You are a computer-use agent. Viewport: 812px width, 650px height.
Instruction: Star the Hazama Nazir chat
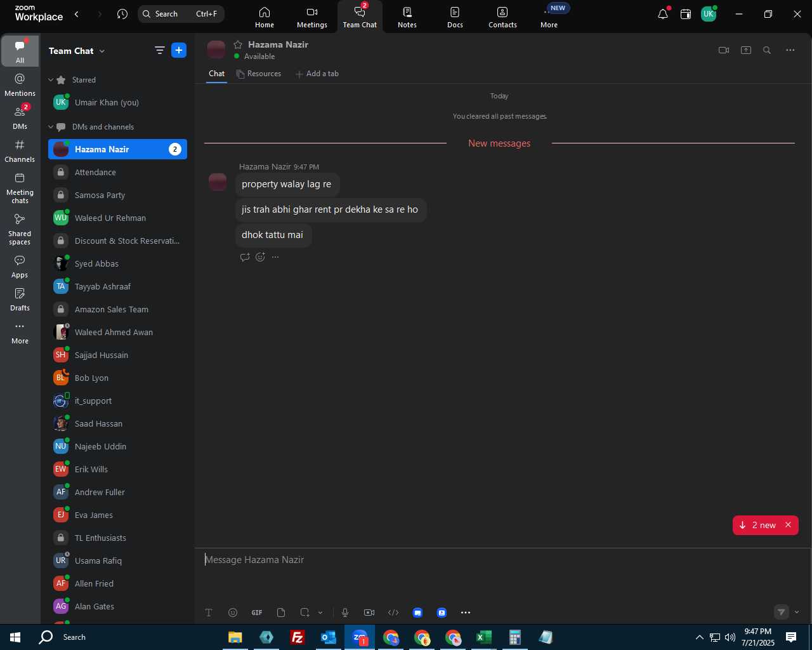(238, 44)
